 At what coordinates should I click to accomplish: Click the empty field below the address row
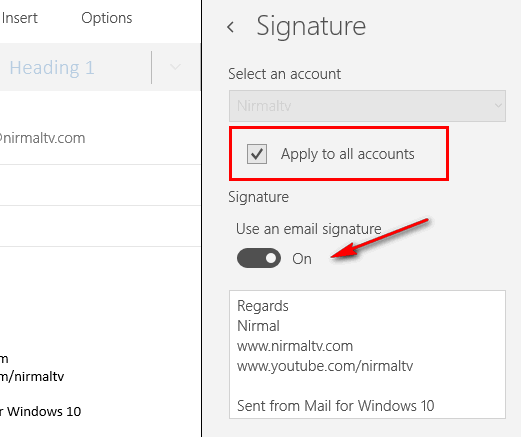[x=100, y=185]
